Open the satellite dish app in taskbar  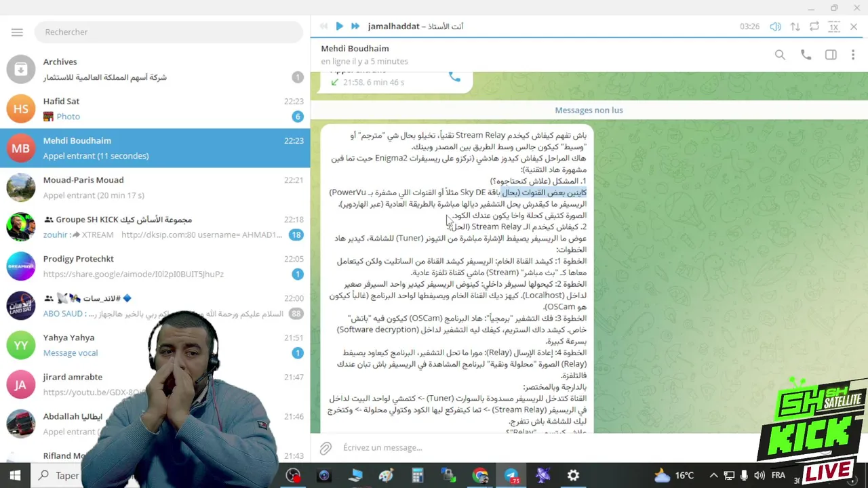coord(542,476)
